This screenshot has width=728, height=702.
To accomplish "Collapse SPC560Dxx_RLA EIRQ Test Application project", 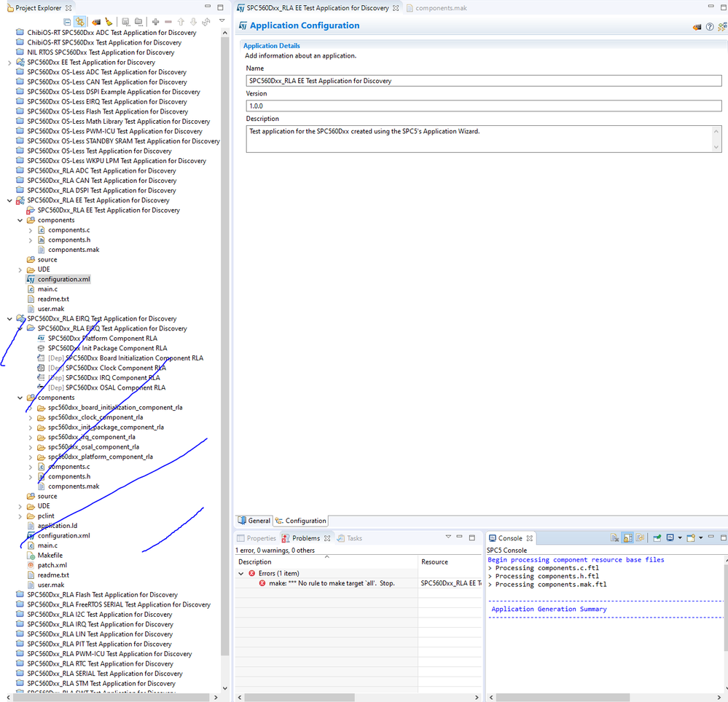I will tap(9, 319).
